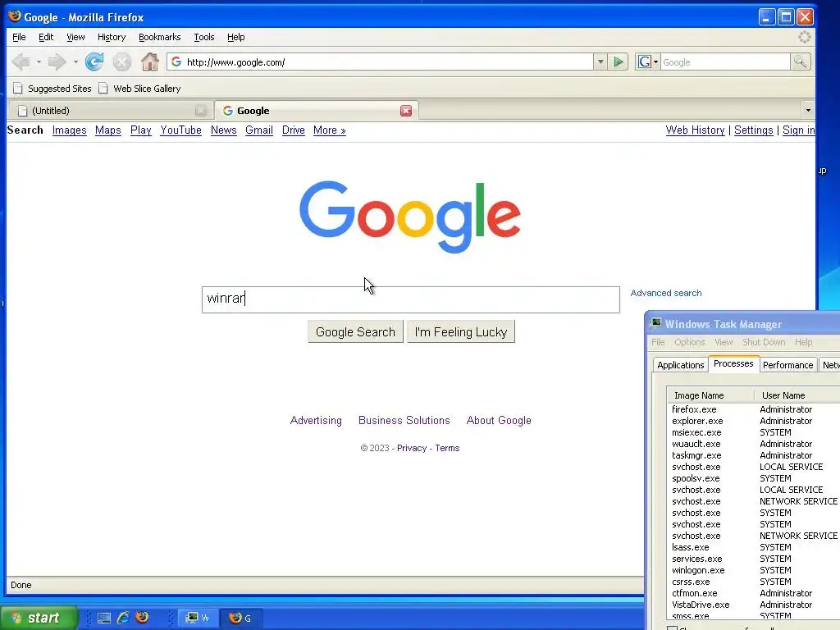Viewport: 840px width, 630px height.
Task: Launch Firefox from the quick launch bar
Action: [x=142, y=618]
